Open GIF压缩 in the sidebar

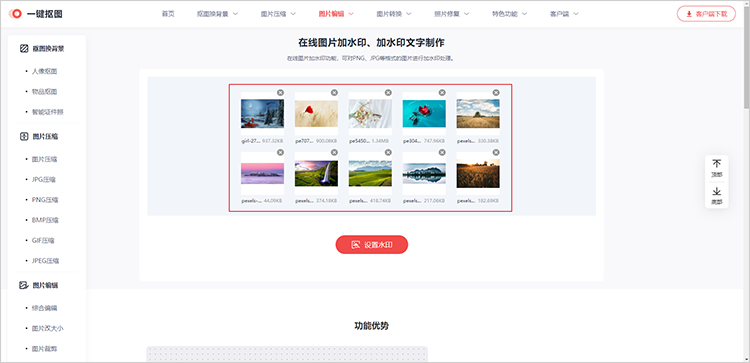pyautogui.click(x=43, y=241)
